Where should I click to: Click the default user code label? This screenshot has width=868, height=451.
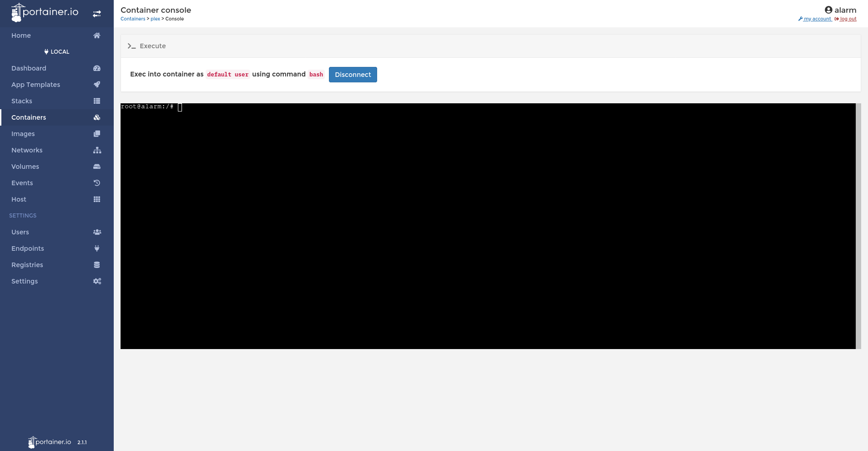[x=228, y=75]
